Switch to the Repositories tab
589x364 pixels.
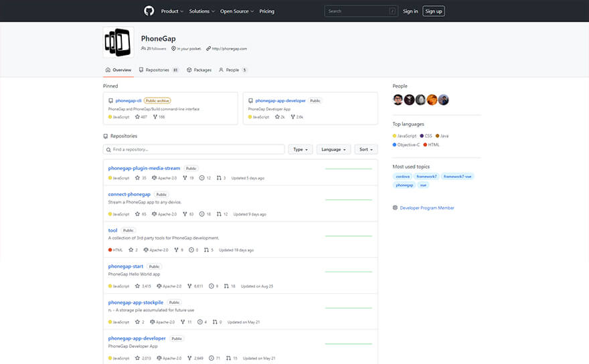159,70
